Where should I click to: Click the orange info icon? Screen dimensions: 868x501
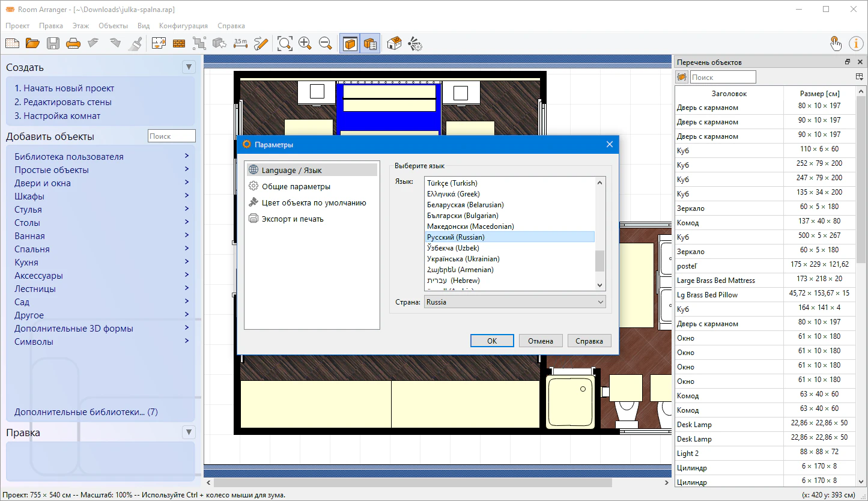(x=855, y=43)
